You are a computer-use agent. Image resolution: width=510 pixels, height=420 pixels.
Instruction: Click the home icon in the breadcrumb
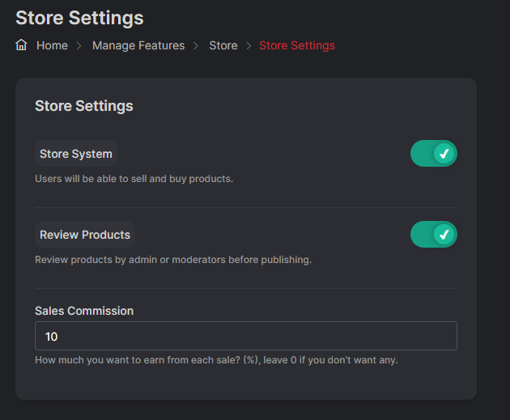tap(22, 45)
